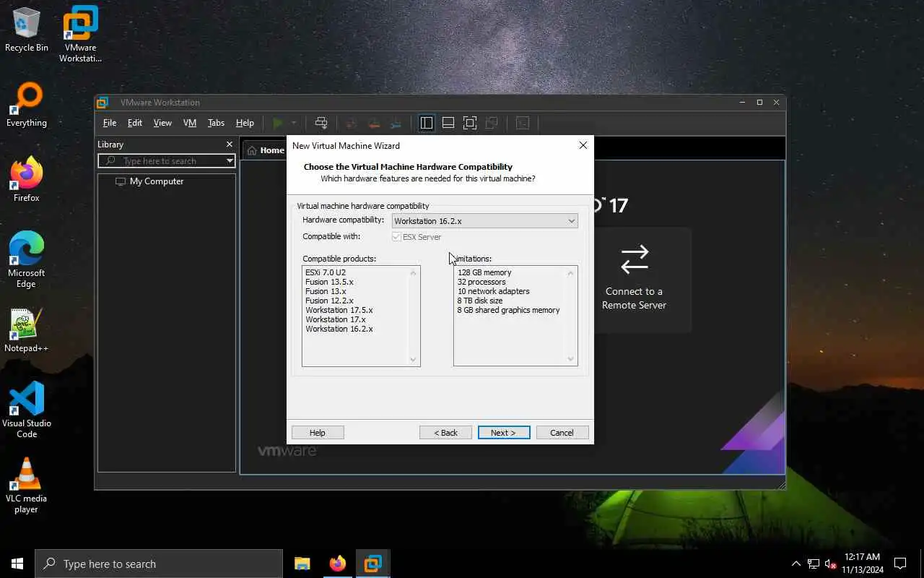
Task: Click the Back button in the wizard
Action: (445, 433)
